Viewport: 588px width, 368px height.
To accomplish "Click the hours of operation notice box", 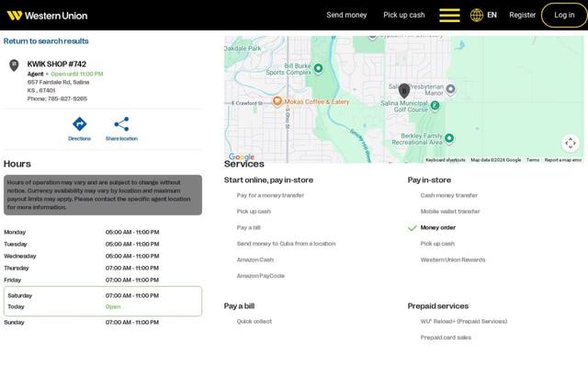I will click(103, 195).
